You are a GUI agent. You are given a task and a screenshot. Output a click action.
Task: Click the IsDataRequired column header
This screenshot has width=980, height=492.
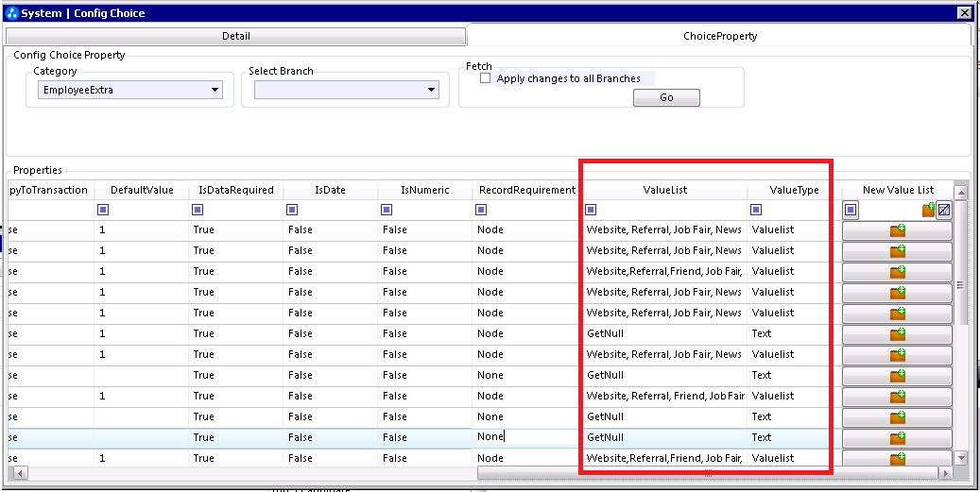point(236,190)
